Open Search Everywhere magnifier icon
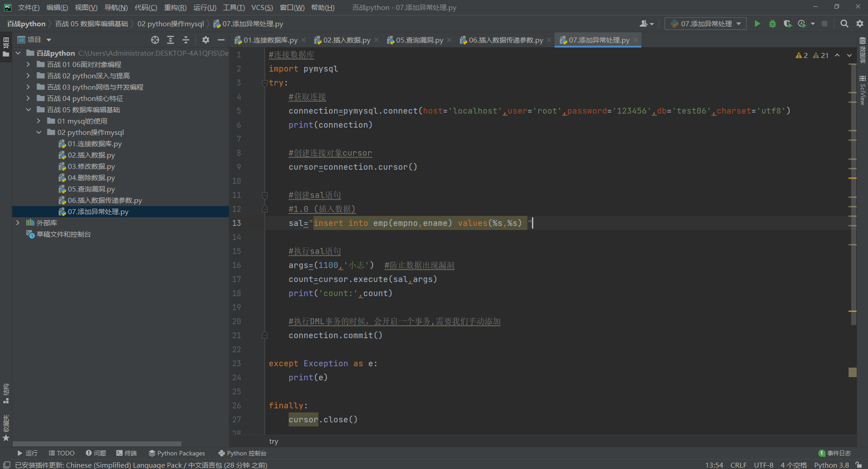868x469 pixels. (x=844, y=24)
